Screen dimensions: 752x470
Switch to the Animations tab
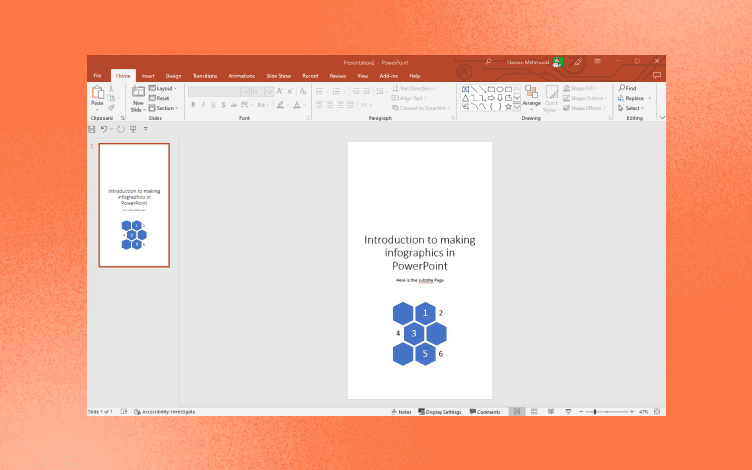242,76
